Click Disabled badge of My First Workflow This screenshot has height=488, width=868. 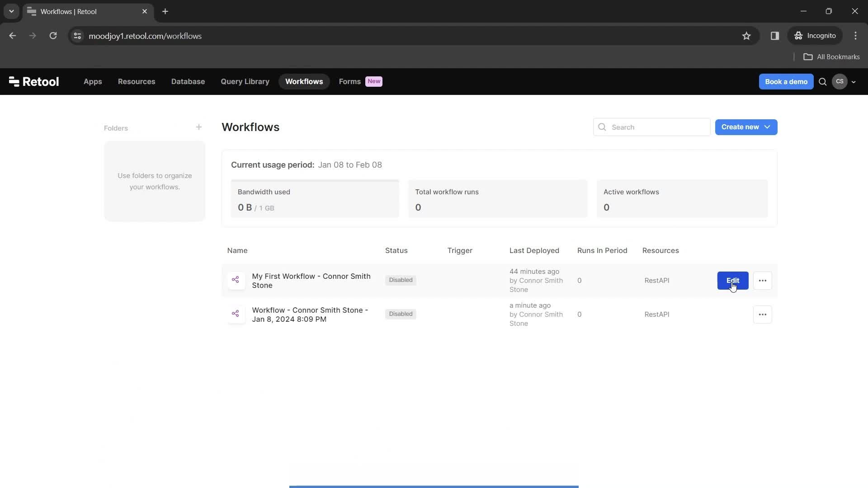click(x=401, y=280)
